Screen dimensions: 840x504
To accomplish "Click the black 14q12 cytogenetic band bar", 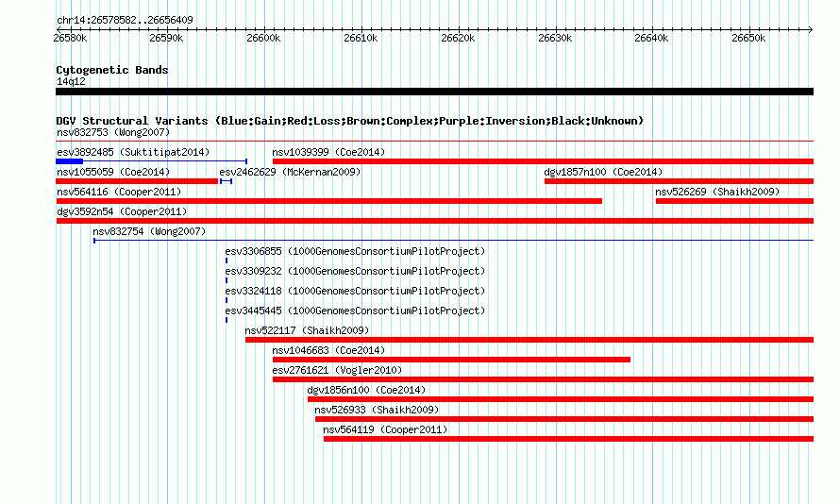I will click(x=434, y=92).
